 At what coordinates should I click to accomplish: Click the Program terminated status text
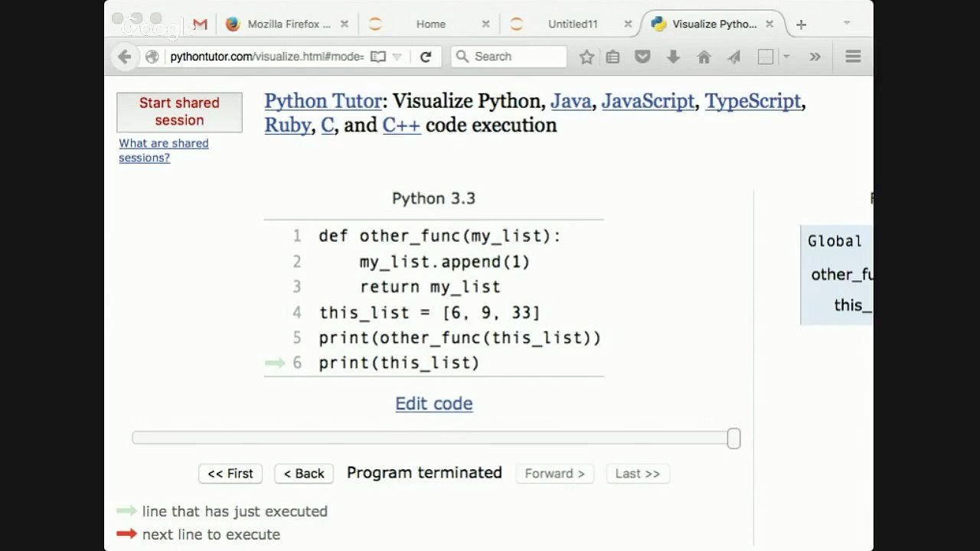[x=424, y=473]
